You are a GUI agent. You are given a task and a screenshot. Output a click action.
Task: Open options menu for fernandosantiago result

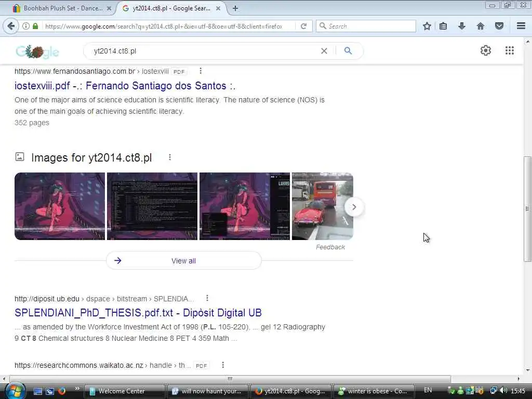201,71
